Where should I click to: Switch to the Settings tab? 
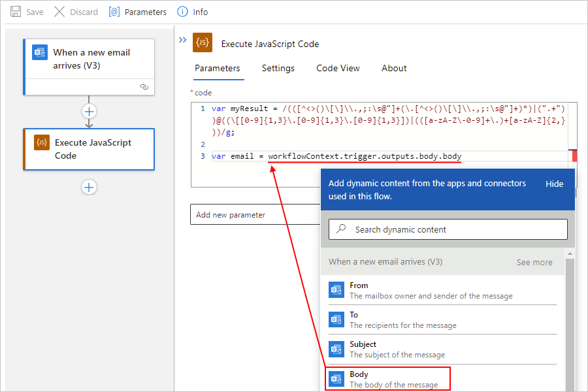[x=278, y=68]
